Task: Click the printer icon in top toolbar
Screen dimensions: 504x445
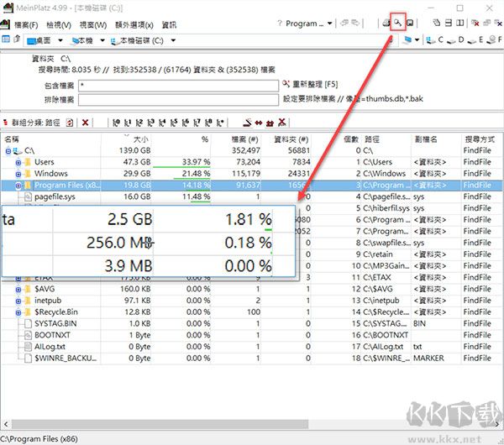Action: coord(386,24)
